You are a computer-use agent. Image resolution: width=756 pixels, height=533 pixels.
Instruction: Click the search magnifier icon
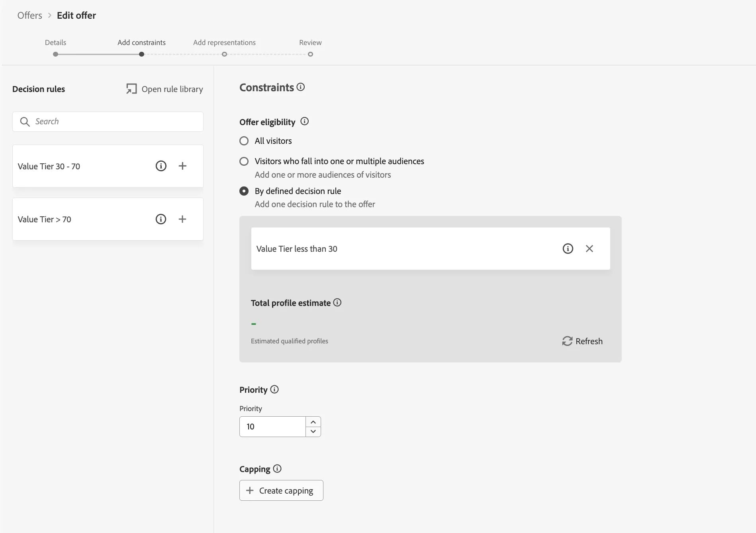[x=25, y=121]
